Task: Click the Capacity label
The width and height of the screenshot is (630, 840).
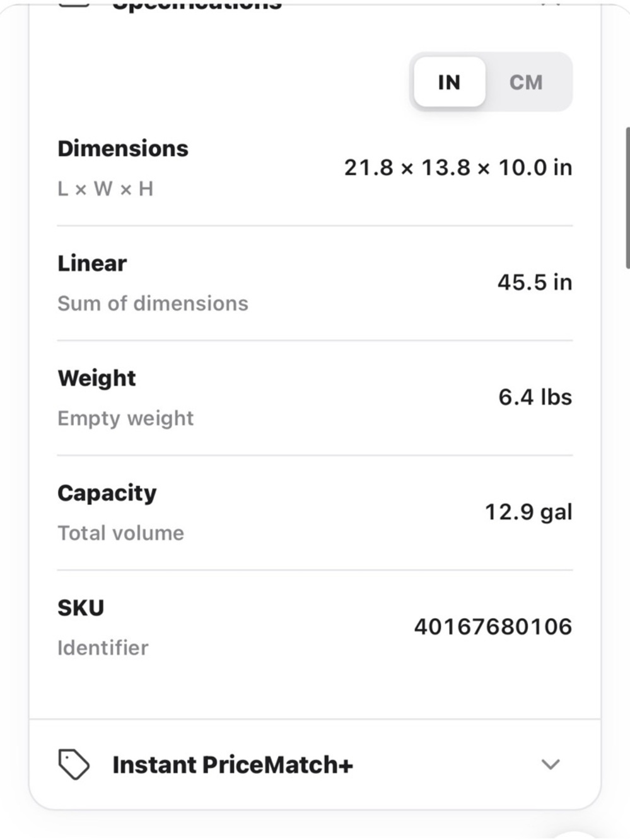Action: click(107, 493)
